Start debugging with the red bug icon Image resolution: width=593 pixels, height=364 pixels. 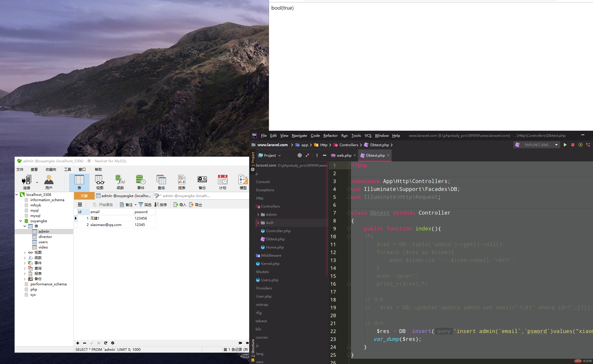(x=573, y=145)
